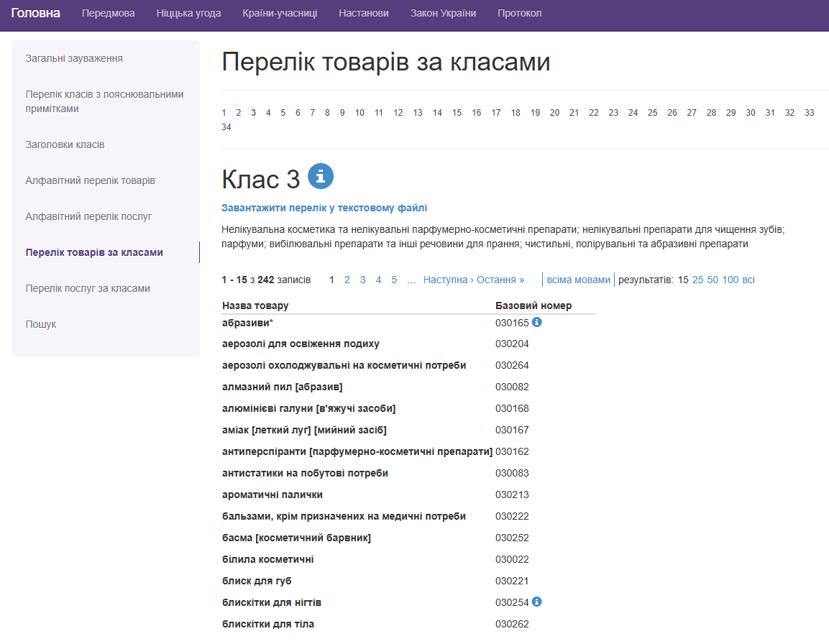The width and height of the screenshot is (829, 644).
Task: Open the Протокол navigation item
Action: point(519,14)
